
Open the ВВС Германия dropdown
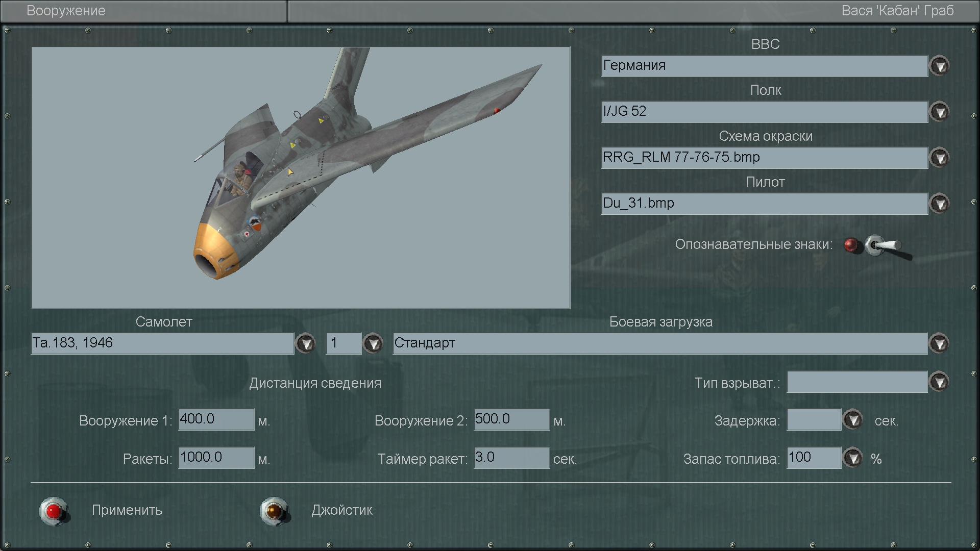tap(939, 66)
